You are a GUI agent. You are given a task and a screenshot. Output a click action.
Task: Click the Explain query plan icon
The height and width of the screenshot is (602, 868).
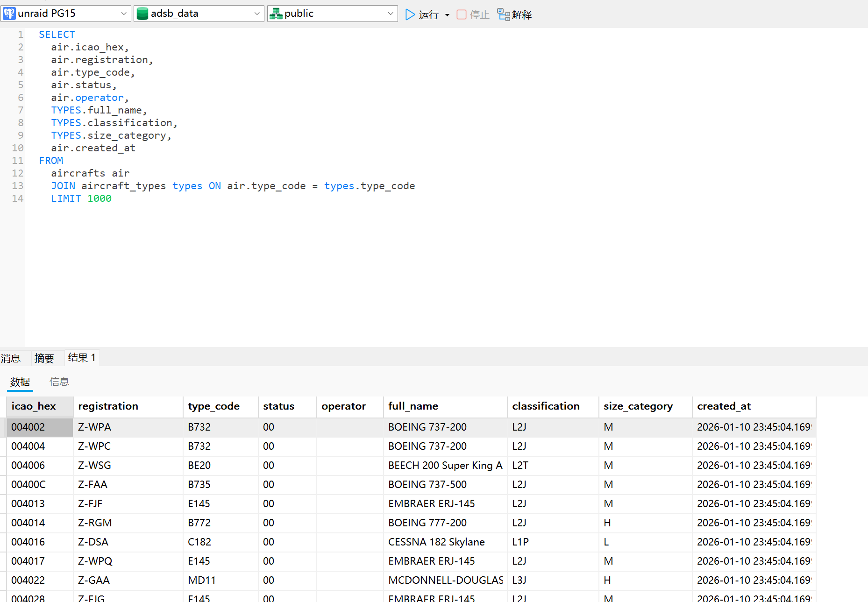[x=504, y=14]
